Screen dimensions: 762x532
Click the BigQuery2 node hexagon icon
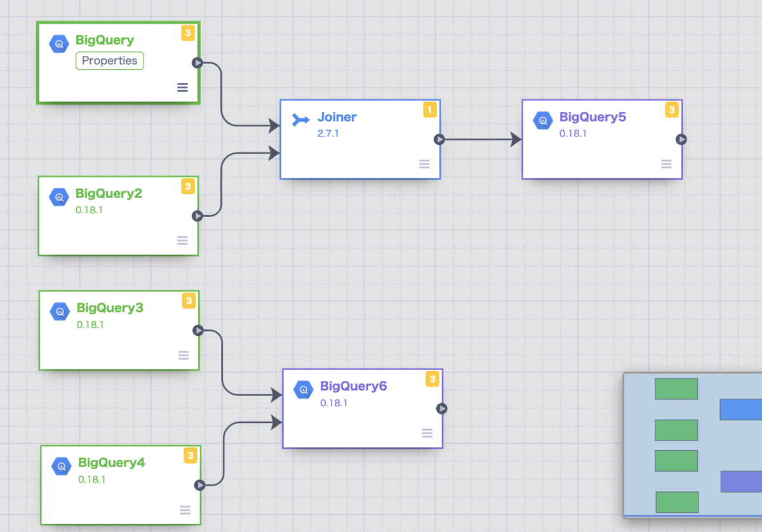59,197
